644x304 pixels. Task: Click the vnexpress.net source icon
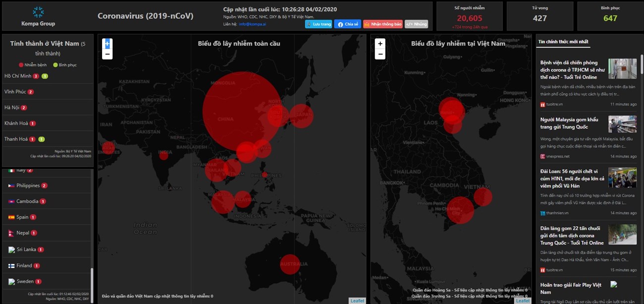543,156
